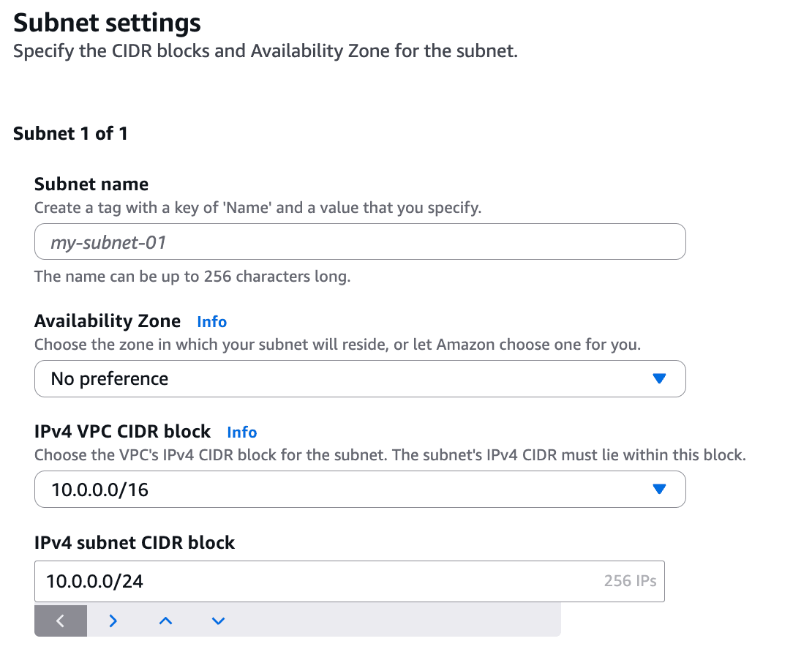Click the "Availability Zone" label text
812x663 pixels.
coord(108,321)
